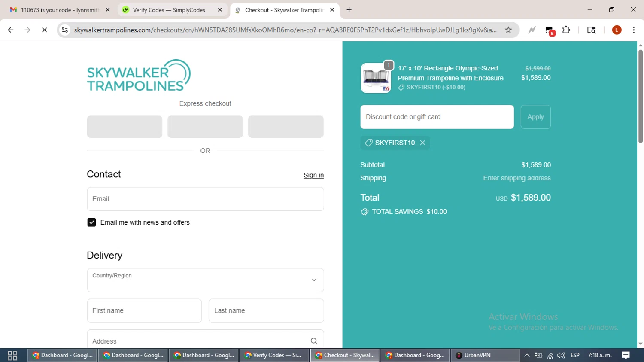
Task: Open Verify Codes taskbar window
Action: [x=274, y=355]
